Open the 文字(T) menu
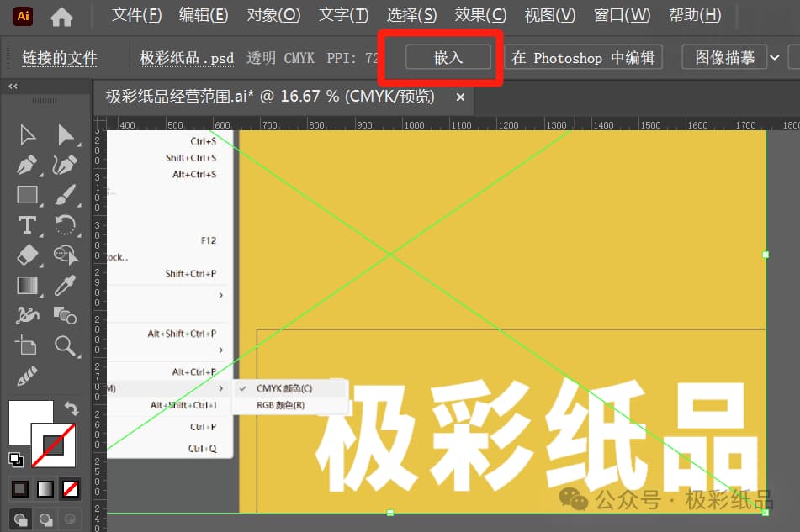800x532 pixels. coord(343,15)
